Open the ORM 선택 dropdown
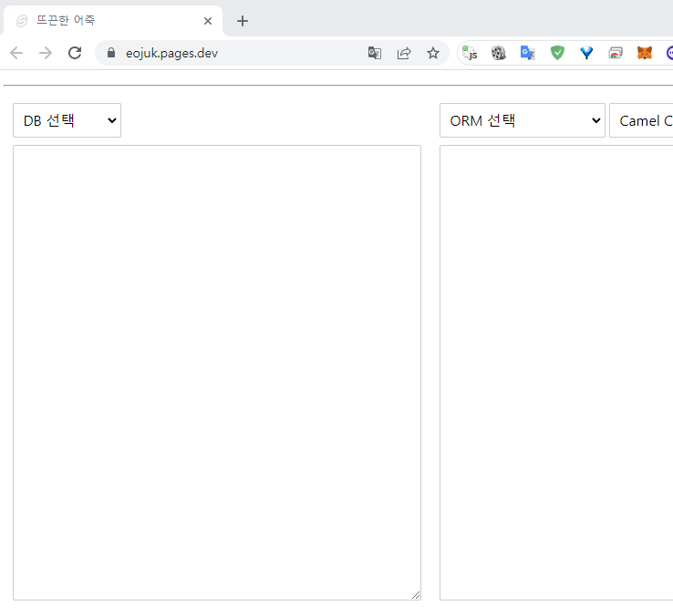Image resolution: width=673 pixels, height=616 pixels. tap(523, 120)
